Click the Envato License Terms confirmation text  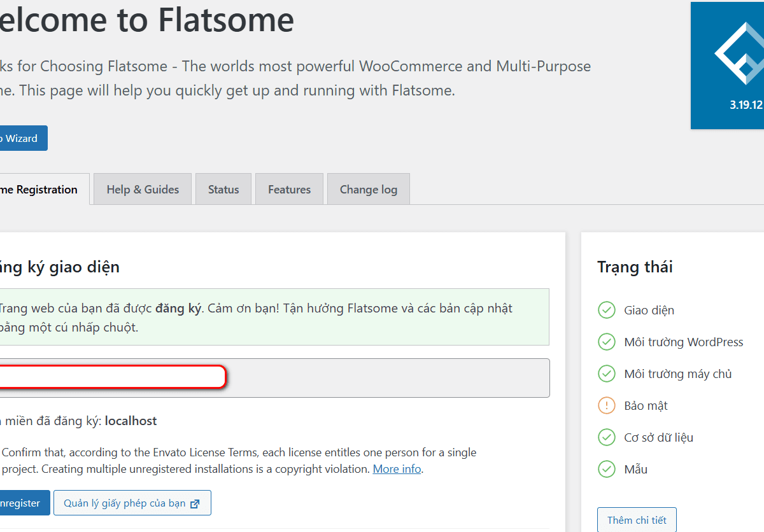[x=239, y=461]
